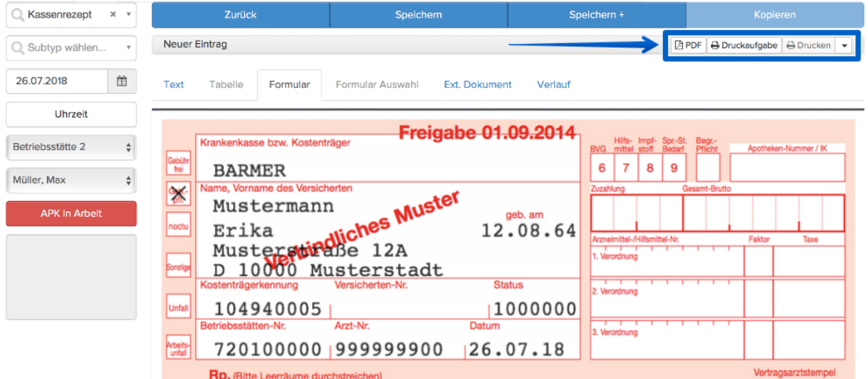Switch to the Verlauf tab

553,85
